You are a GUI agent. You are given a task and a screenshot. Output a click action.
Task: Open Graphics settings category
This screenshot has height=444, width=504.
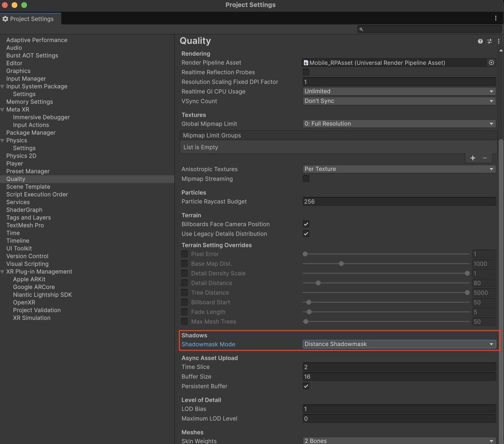click(x=18, y=71)
